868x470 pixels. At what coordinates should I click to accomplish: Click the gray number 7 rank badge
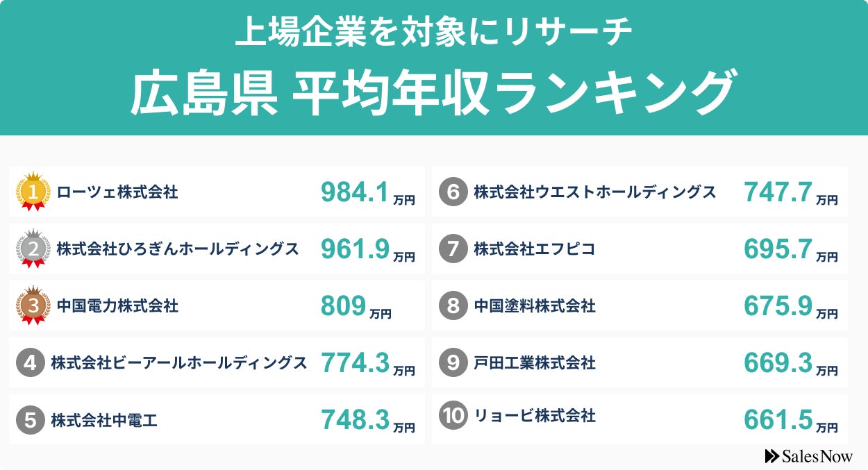453,249
